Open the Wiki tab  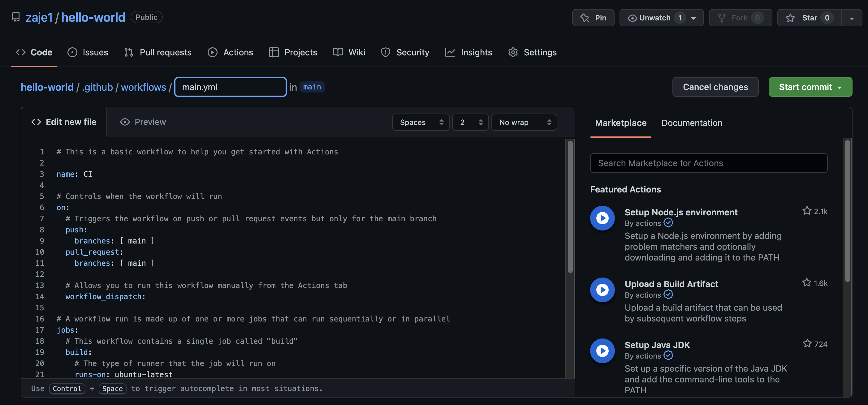click(x=349, y=52)
